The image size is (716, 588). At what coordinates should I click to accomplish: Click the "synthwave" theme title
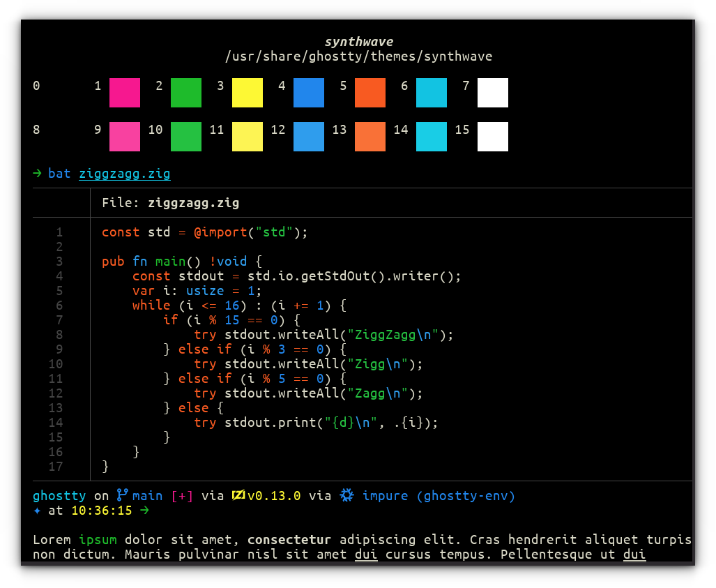(x=358, y=41)
